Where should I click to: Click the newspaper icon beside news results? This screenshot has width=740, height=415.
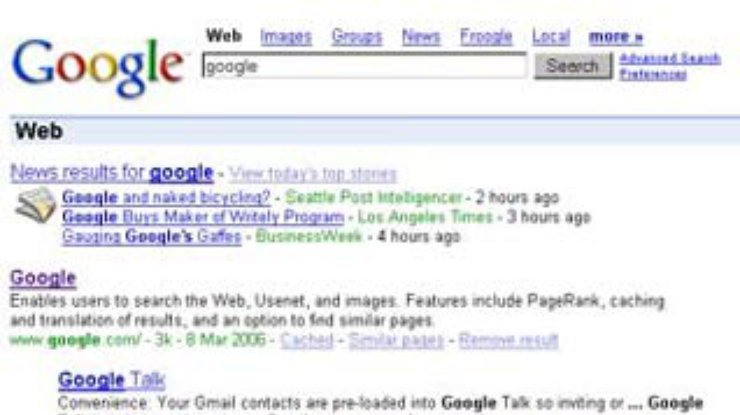click(x=35, y=205)
